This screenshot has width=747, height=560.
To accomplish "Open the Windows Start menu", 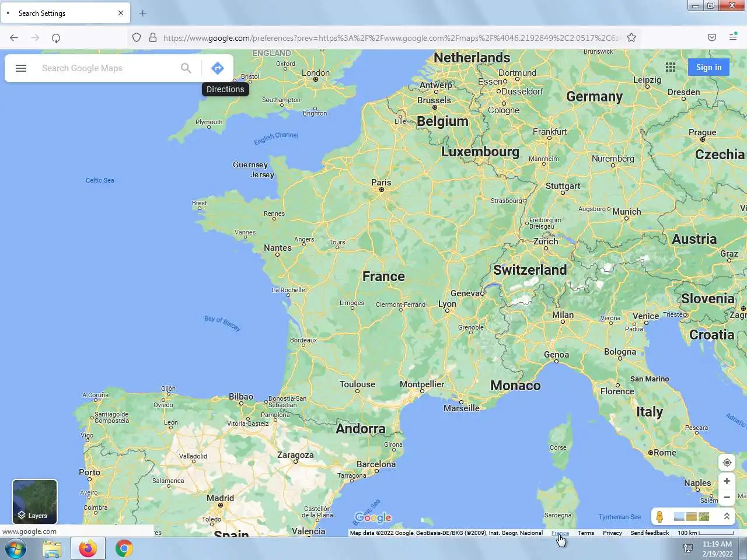I will point(16,549).
